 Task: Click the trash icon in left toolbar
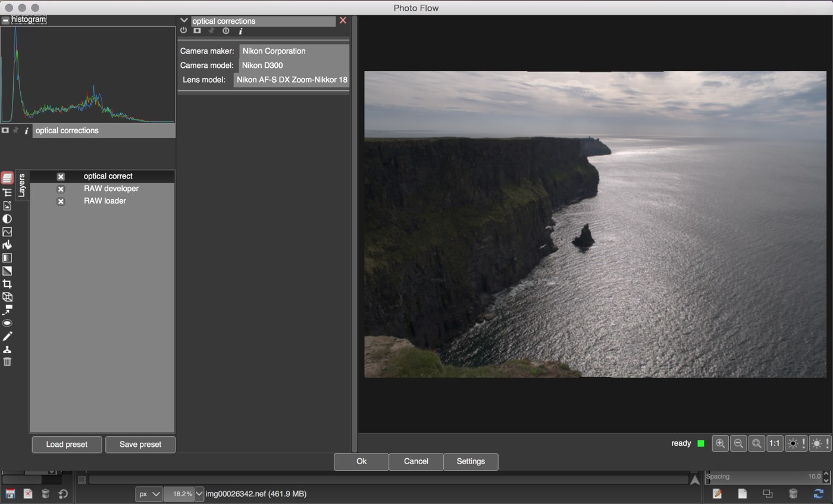(x=7, y=362)
